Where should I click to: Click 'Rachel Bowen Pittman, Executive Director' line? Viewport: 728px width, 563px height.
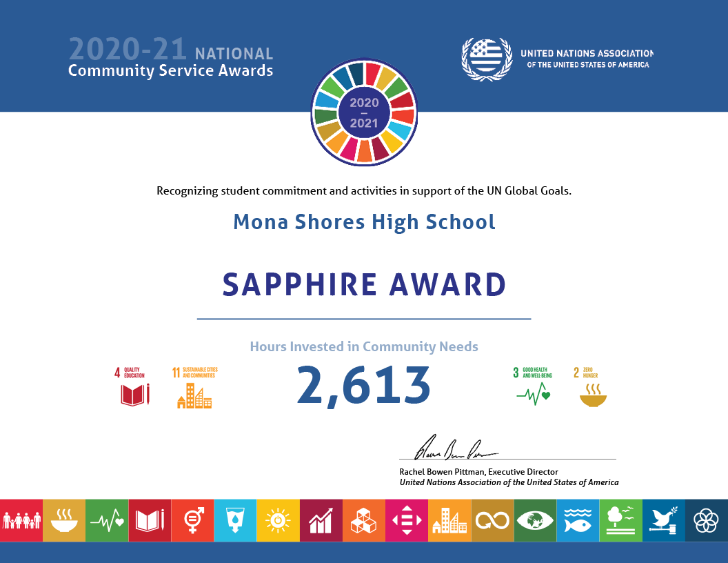tap(478, 472)
